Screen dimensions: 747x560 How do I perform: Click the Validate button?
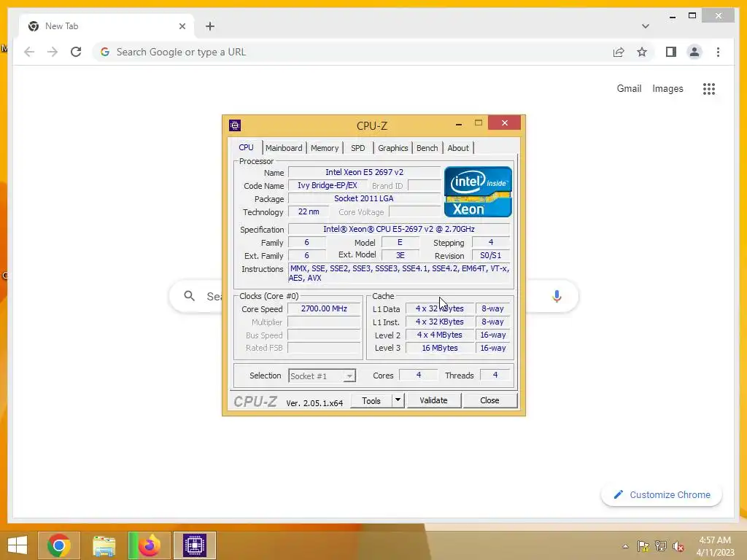click(x=433, y=400)
